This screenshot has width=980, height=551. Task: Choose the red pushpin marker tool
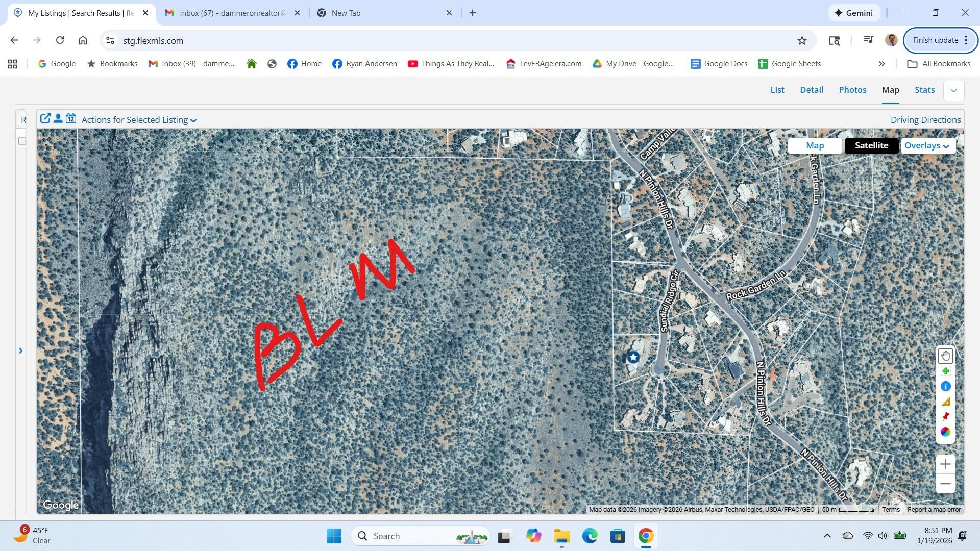coord(945,417)
